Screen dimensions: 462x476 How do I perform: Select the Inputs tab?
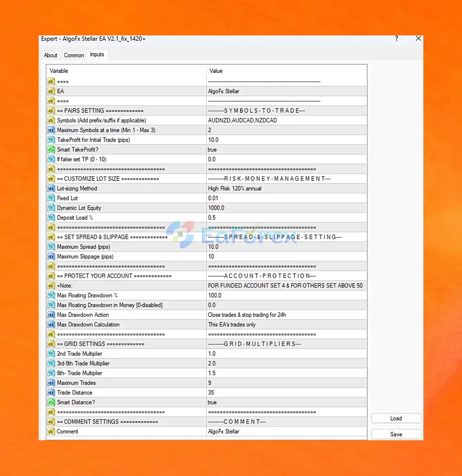[97, 55]
